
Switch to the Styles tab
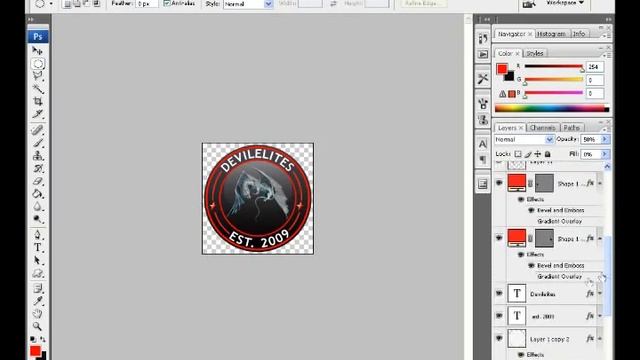pos(534,53)
